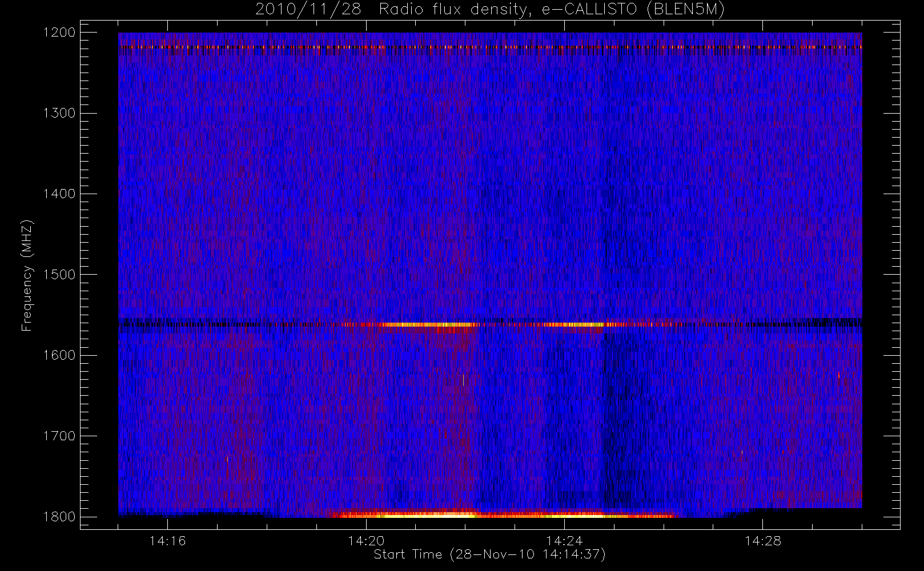Select the 1500 frequency tick label

(59, 274)
